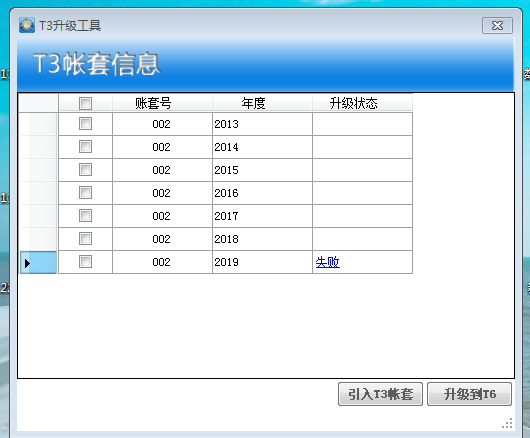Check the box for year 2016 row
The image size is (530, 438).
pyautogui.click(x=85, y=193)
